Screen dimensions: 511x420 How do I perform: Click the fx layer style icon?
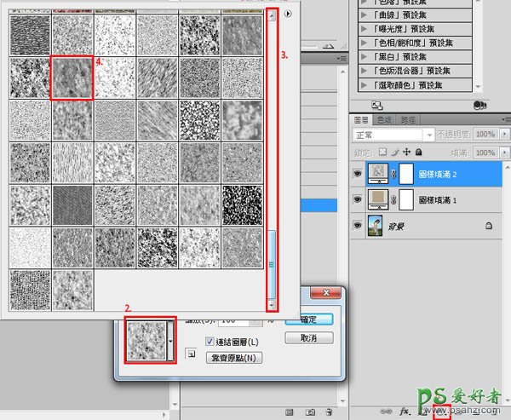click(405, 411)
